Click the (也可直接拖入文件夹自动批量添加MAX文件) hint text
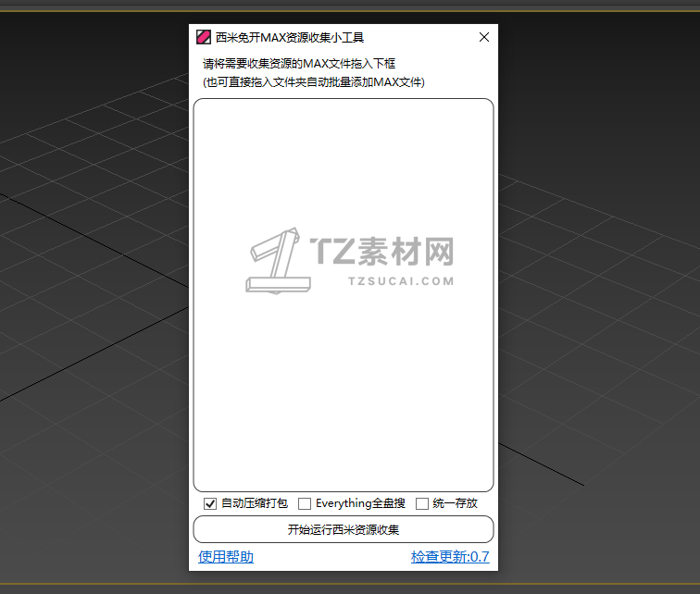Viewport: 700px width, 594px height. point(314,82)
